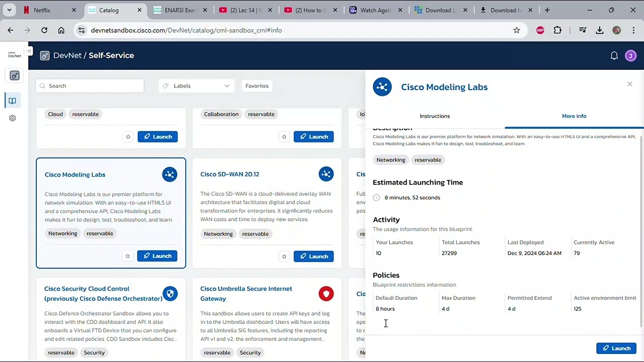Select the sandbox launcher sidebar icon
This screenshot has height=362, width=644.
[x=15, y=75]
